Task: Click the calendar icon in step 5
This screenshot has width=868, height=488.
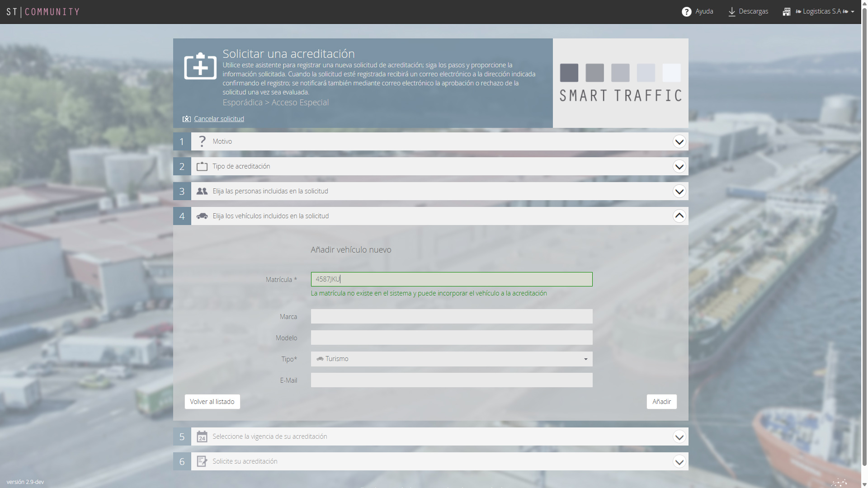Action: tap(202, 436)
